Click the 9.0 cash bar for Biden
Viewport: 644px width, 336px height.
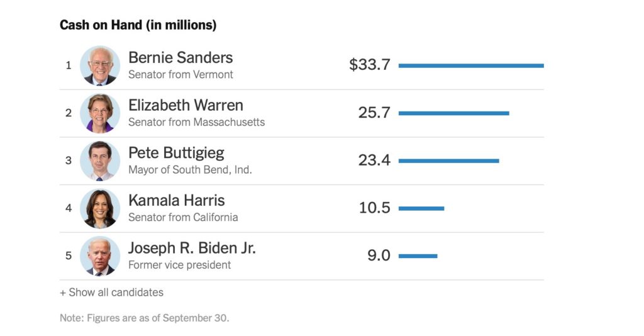point(418,256)
